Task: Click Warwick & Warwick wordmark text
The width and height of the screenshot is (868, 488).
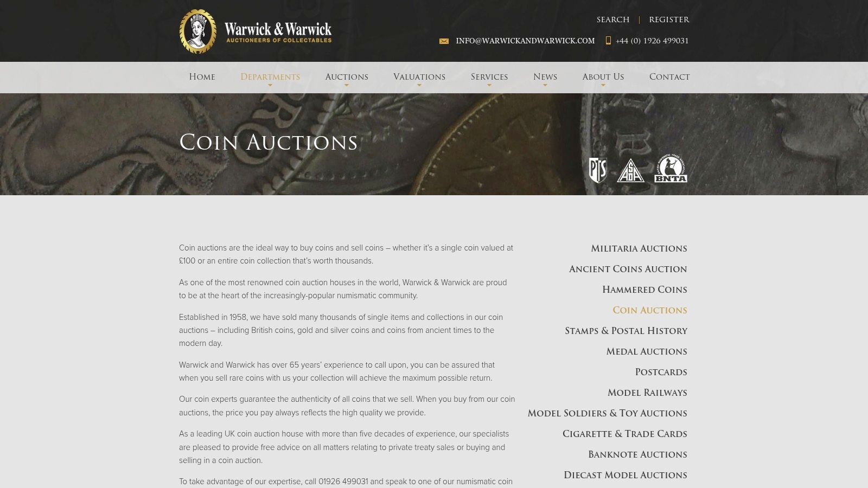Action: (x=278, y=29)
